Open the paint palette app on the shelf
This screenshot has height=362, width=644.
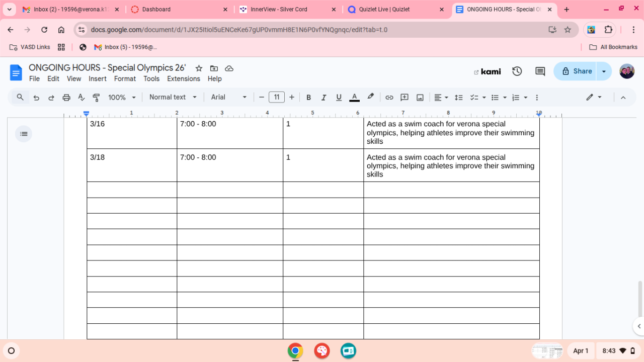322,351
